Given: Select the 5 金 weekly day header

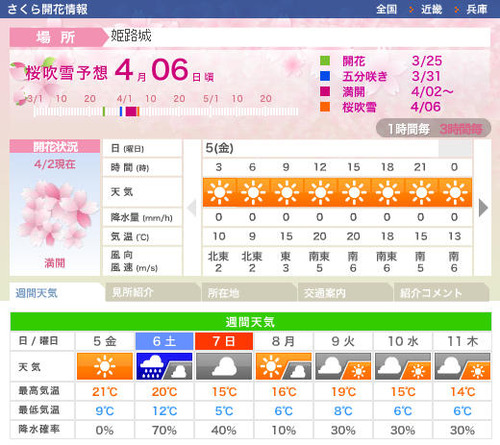Looking at the screenshot, I should coord(105,341).
